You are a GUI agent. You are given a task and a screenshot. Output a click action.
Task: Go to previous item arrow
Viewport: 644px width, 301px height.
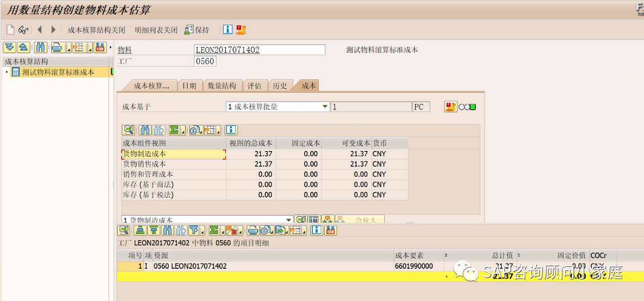click(x=40, y=30)
